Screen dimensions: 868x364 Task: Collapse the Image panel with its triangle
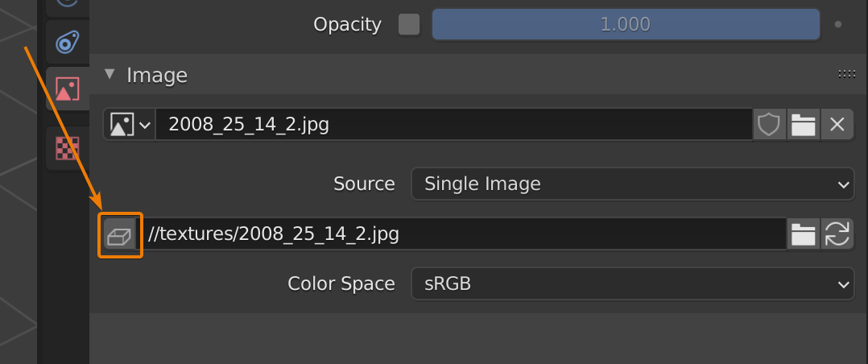tap(110, 75)
